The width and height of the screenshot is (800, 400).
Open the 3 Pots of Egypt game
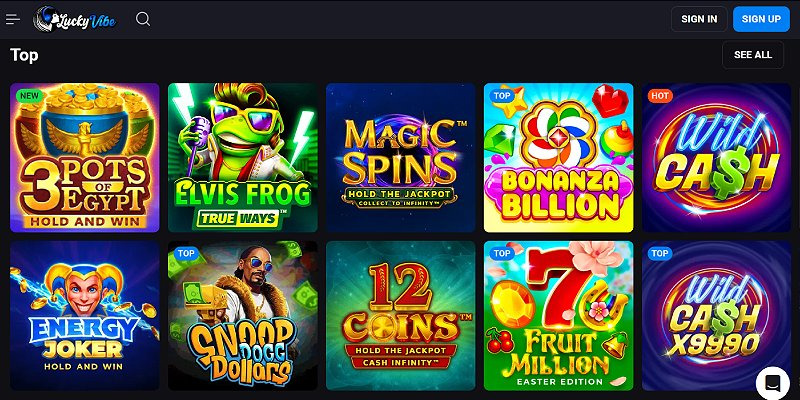click(85, 158)
